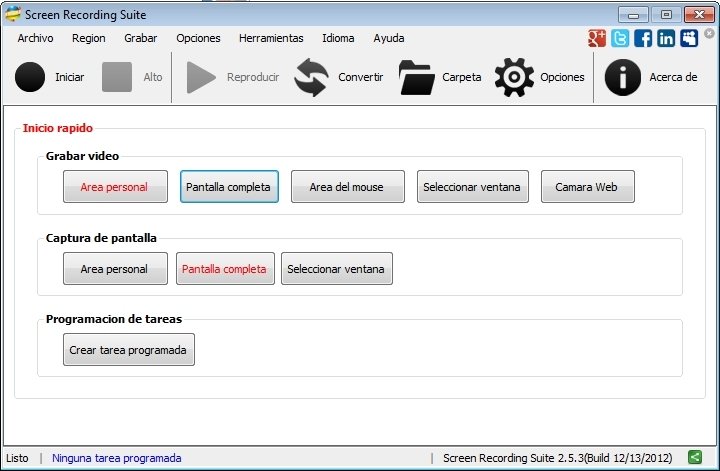Start recording with the Iniciar circle icon
The height and width of the screenshot is (471, 720).
(x=30, y=77)
